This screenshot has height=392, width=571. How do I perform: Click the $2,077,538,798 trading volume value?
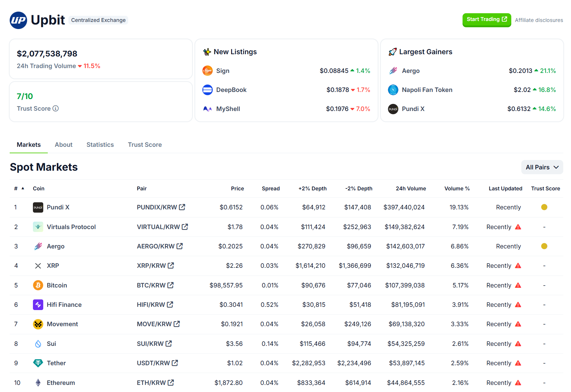47,54
